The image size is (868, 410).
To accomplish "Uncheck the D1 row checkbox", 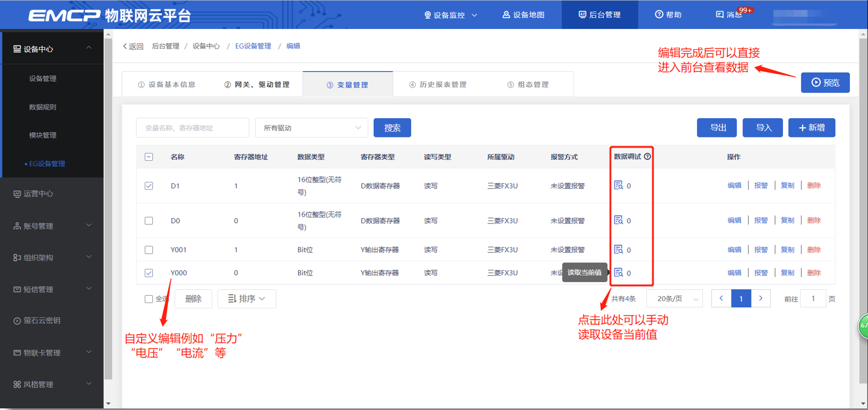I will [149, 186].
